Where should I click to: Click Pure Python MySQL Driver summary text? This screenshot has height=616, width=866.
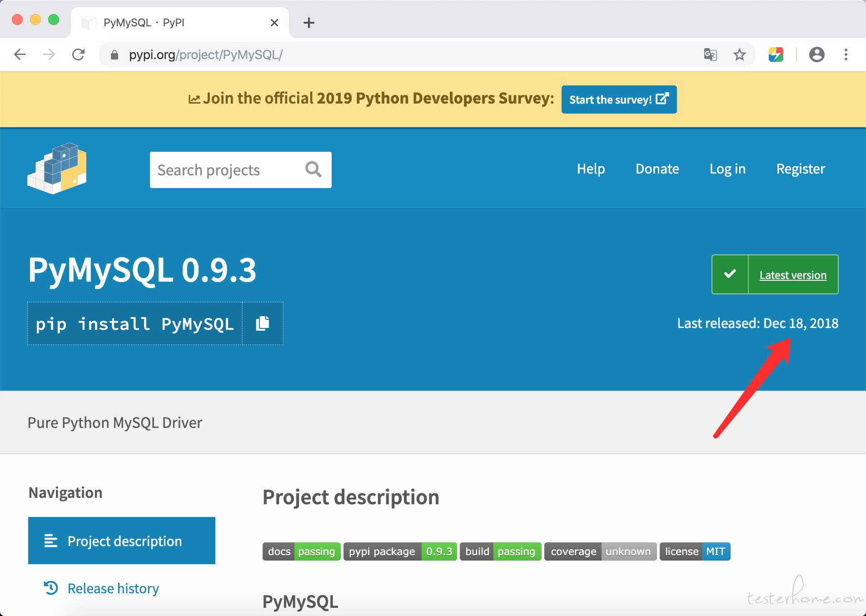[115, 423]
